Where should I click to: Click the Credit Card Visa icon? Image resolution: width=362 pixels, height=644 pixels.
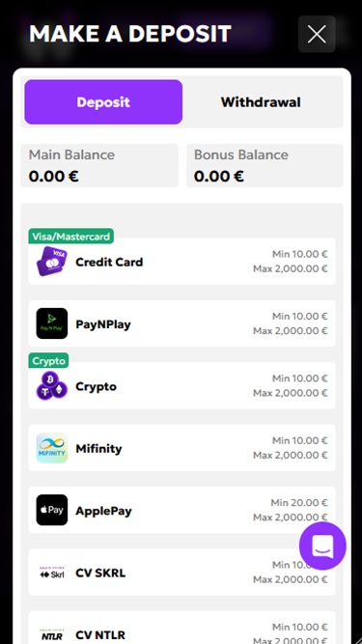[x=52, y=262]
